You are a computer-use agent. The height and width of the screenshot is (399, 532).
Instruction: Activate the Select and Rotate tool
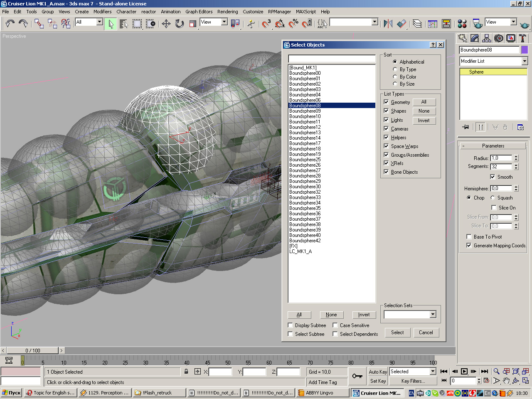[180, 24]
